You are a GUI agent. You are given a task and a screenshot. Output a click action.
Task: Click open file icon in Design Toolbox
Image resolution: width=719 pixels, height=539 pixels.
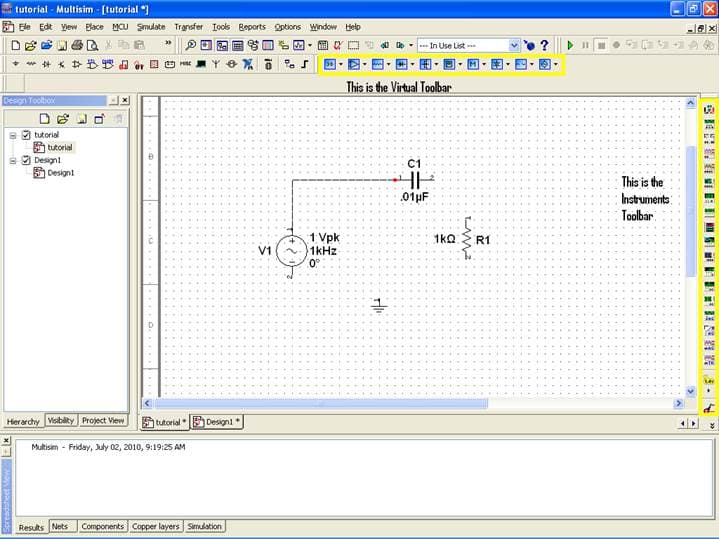click(x=62, y=118)
